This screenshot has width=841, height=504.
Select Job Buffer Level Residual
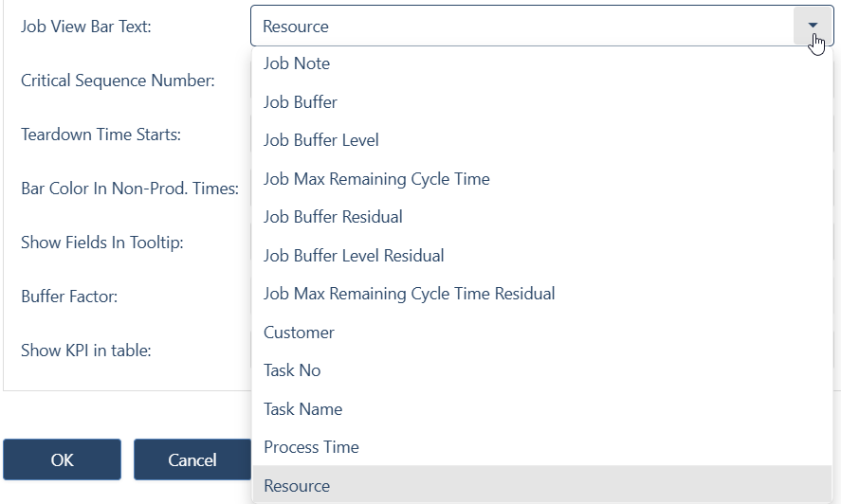click(x=542, y=255)
